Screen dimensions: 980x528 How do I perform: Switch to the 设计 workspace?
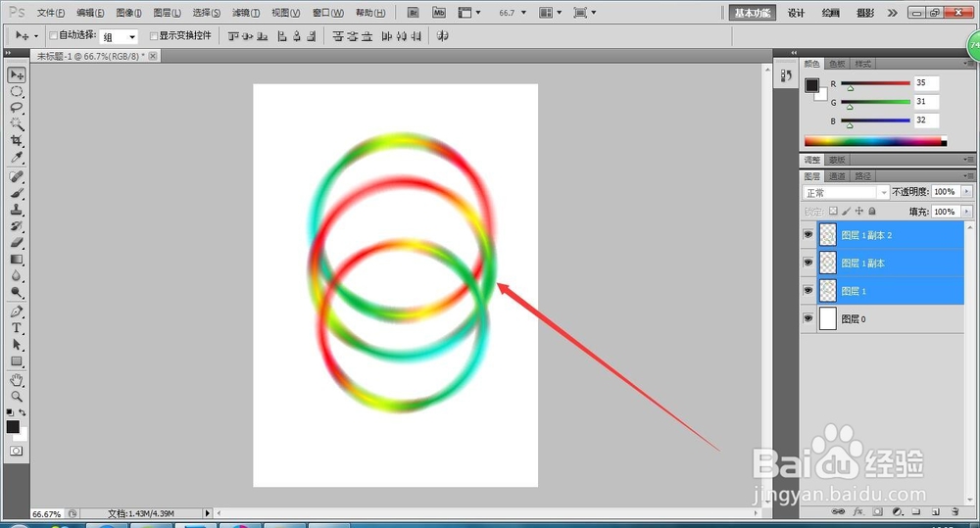click(796, 13)
